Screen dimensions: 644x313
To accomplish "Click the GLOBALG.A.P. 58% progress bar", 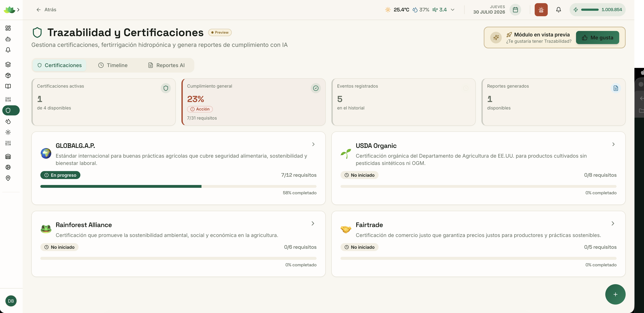I will coord(178,186).
